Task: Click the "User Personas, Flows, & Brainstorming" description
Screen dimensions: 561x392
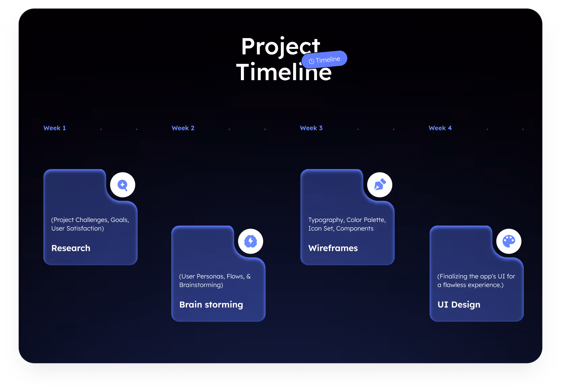Action: pyautogui.click(x=215, y=281)
